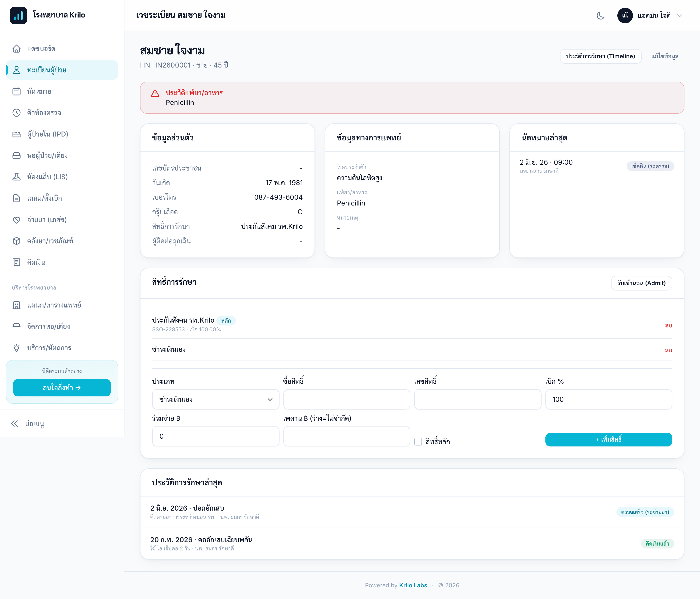Click the Krilo hospital logo icon
The height and width of the screenshot is (599, 700).
pos(18,15)
